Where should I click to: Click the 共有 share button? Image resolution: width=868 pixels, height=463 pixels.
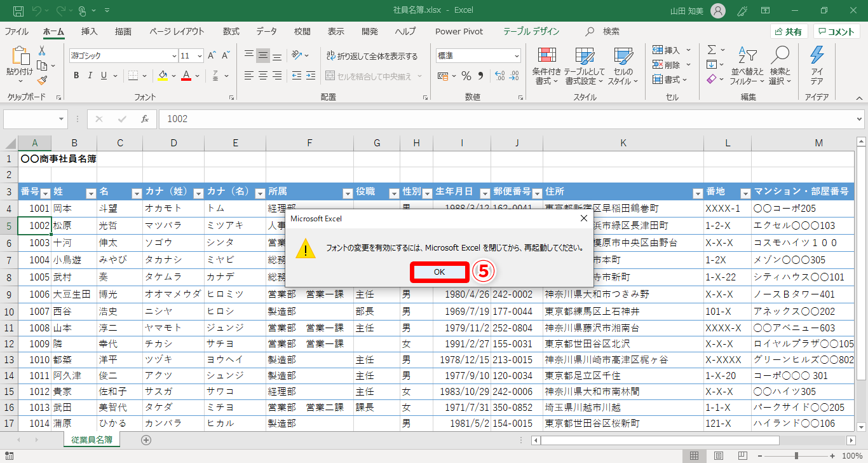pyautogui.click(x=789, y=32)
